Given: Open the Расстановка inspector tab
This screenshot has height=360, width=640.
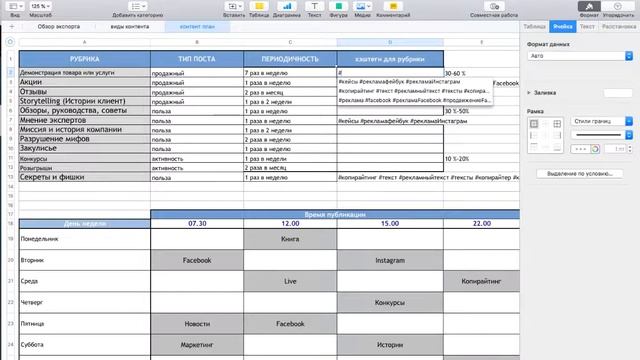Looking at the screenshot, I should click(x=619, y=27).
